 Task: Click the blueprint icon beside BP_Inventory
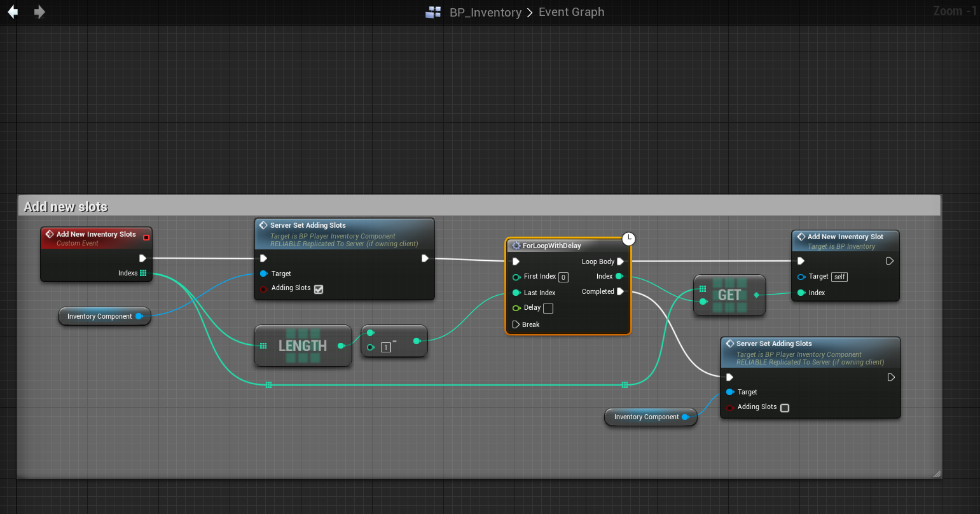click(433, 12)
